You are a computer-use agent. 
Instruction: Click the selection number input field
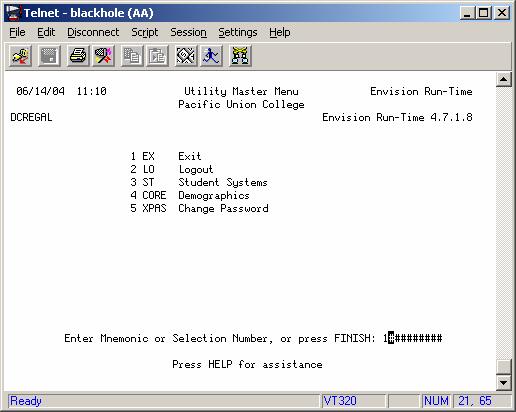tap(412, 338)
